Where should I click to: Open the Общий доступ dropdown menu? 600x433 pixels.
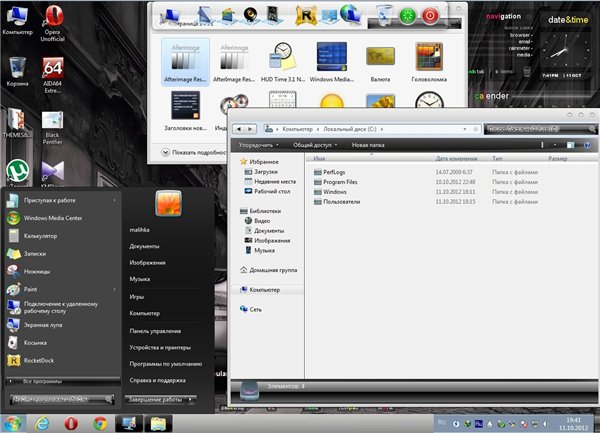click(314, 144)
